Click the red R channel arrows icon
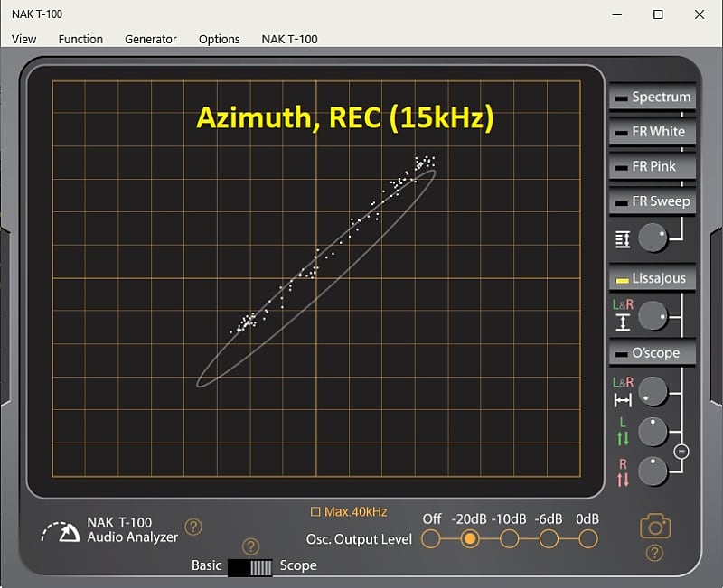 [x=623, y=480]
